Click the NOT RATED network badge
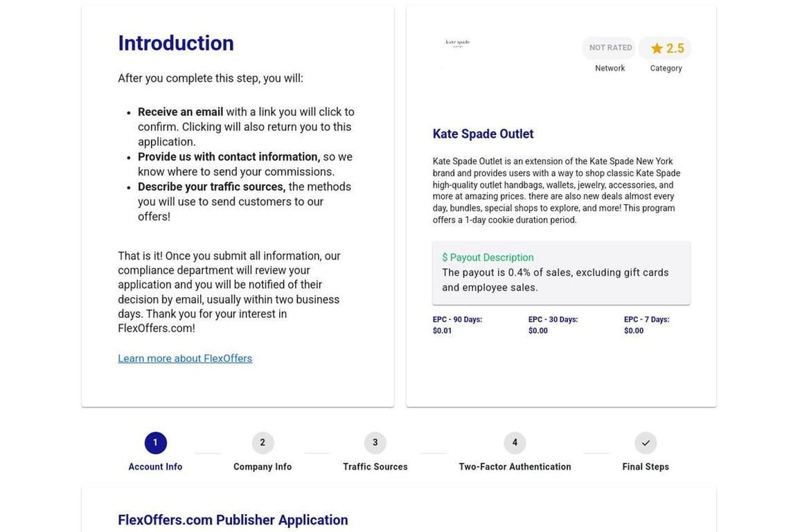 [x=610, y=48]
